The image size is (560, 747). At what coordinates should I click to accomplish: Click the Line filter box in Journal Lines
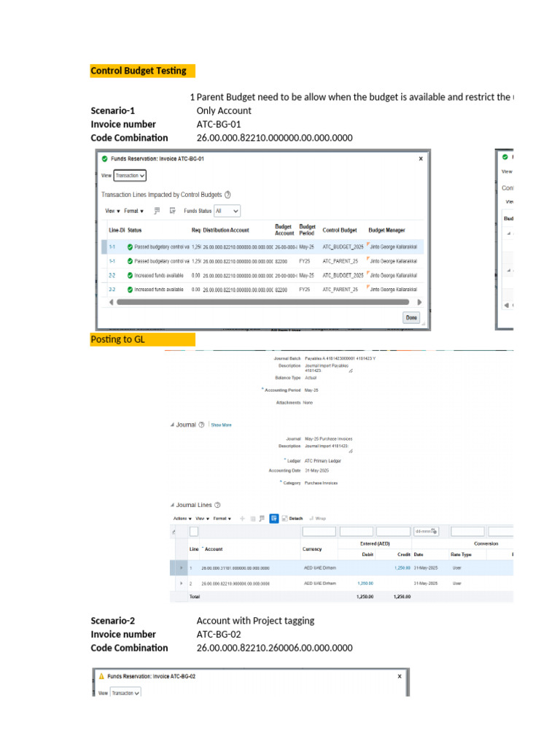(x=194, y=531)
